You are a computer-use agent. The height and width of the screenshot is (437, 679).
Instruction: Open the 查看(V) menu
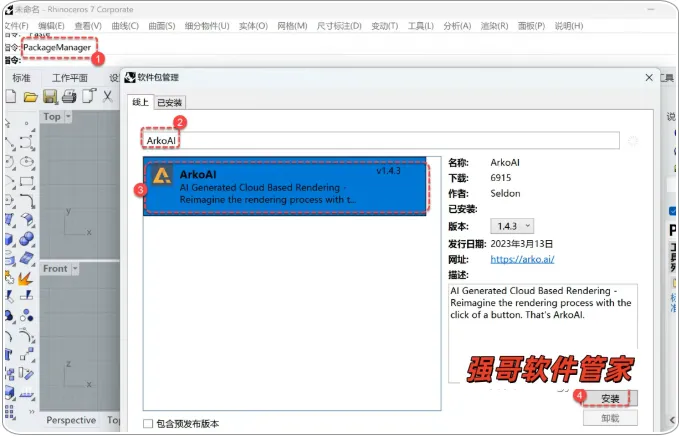coord(88,26)
